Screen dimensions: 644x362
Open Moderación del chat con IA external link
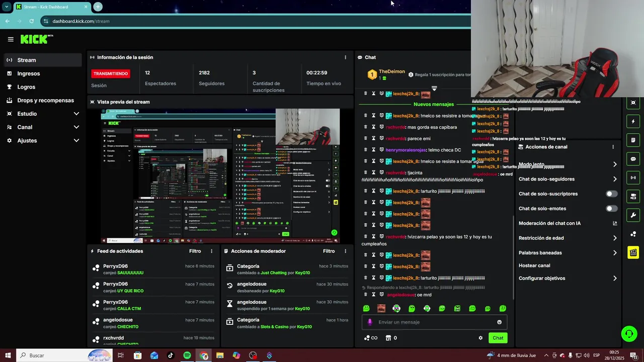click(615, 223)
